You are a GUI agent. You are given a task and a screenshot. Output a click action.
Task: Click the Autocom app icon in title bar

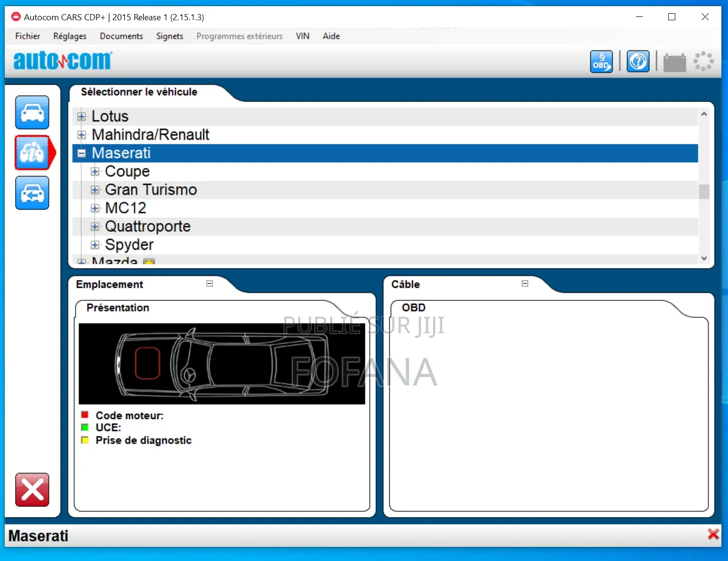tap(16, 17)
